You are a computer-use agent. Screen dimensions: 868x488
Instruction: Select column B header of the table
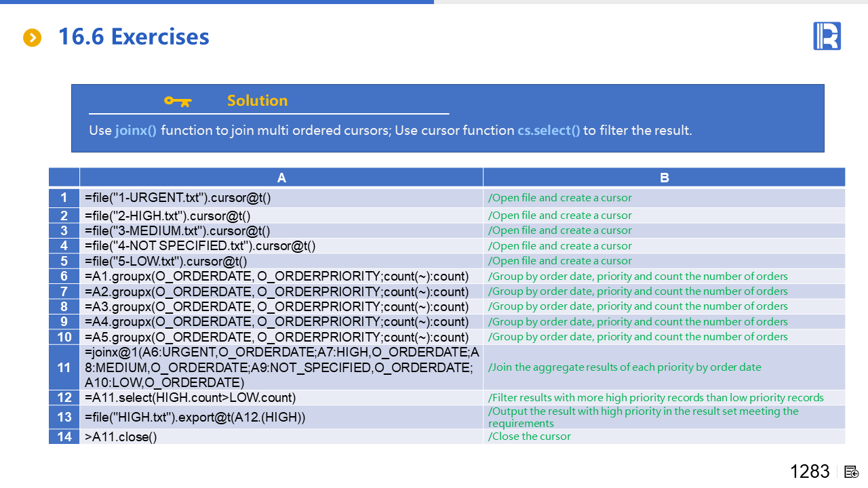[664, 178]
